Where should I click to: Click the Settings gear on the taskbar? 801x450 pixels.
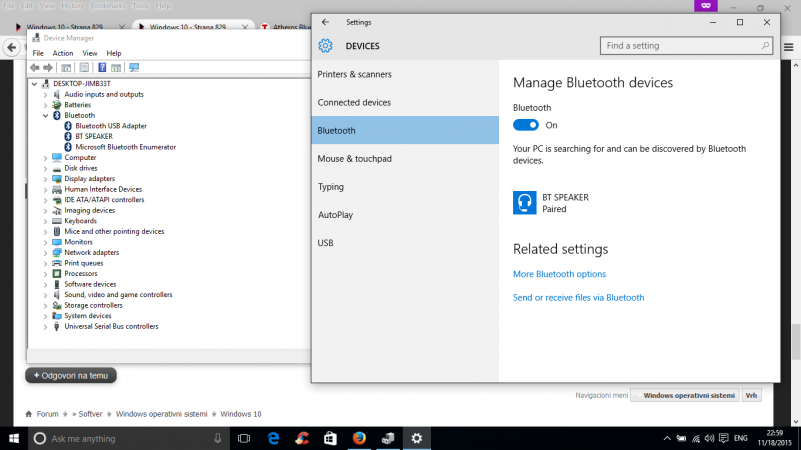pos(417,438)
